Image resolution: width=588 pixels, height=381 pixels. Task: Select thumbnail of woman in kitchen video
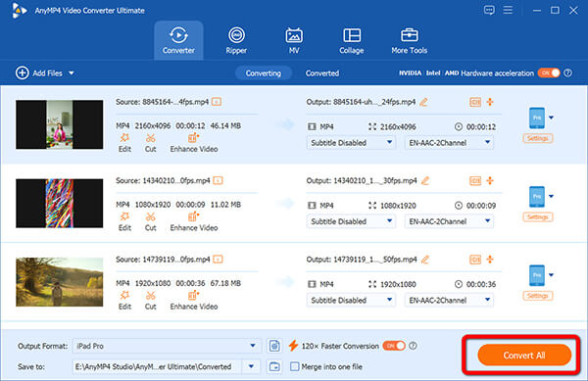[59, 124]
